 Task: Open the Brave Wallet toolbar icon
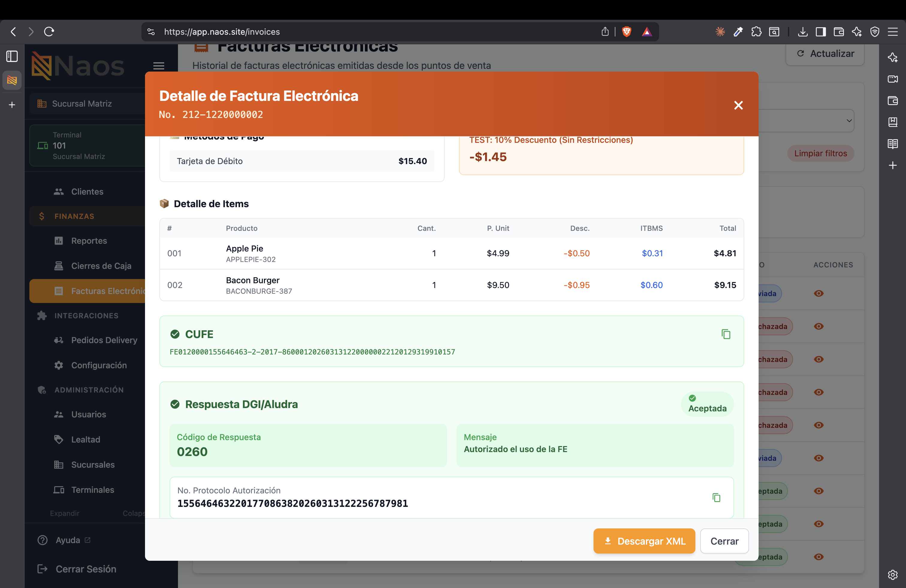pyautogui.click(x=839, y=31)
